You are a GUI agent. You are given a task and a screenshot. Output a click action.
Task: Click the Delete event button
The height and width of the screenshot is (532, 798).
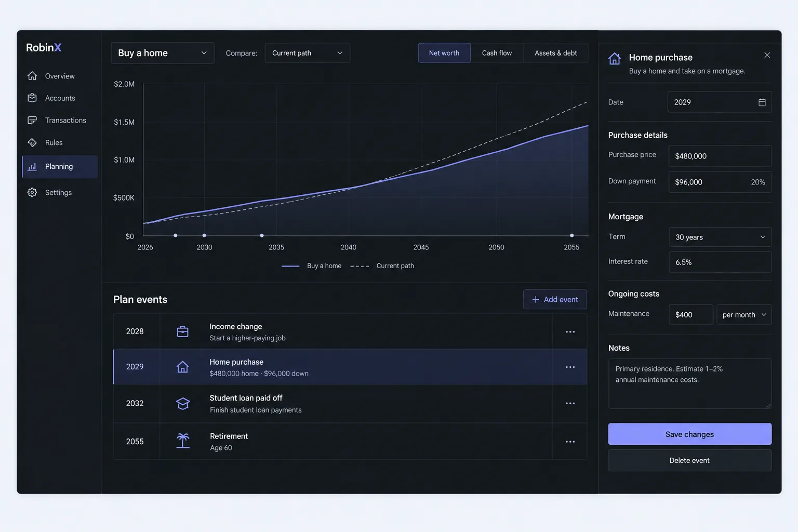[689, 460]
